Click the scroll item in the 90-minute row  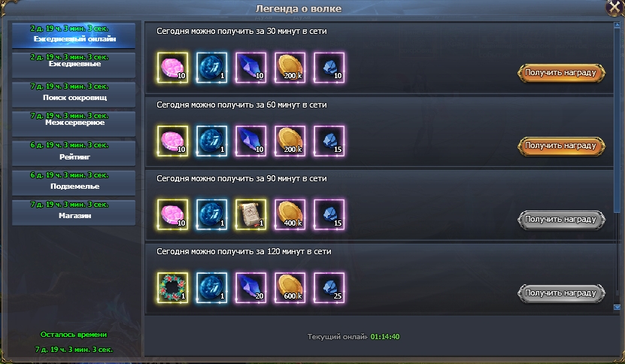coord(250,214)
